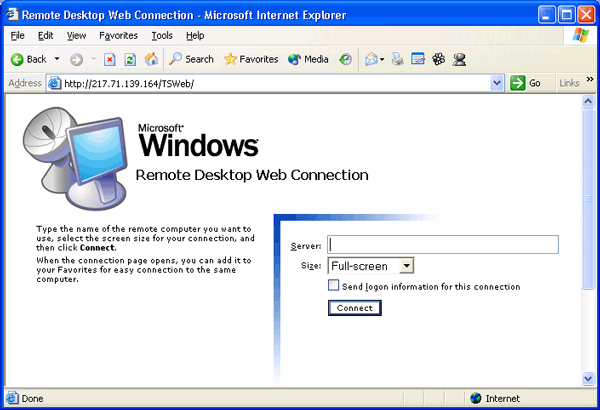Click the scrollbar up arrow
Screen dimensions: 600x410
588,101
